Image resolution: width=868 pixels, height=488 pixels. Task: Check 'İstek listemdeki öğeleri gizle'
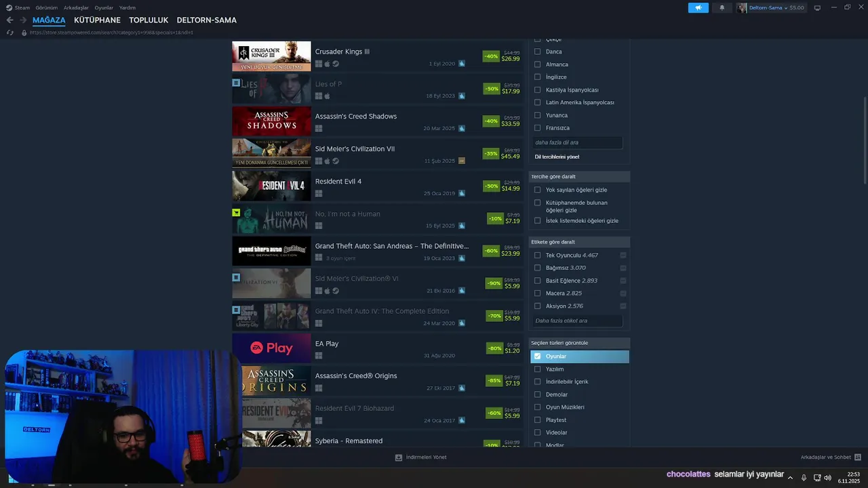[x=538, y=220]
